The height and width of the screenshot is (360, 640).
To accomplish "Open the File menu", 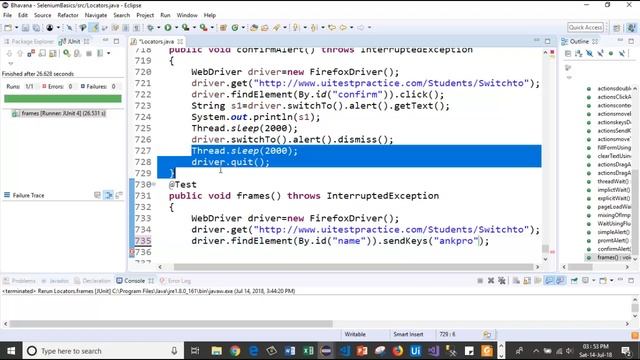I will pyautogui.click(x=7, y=15).
